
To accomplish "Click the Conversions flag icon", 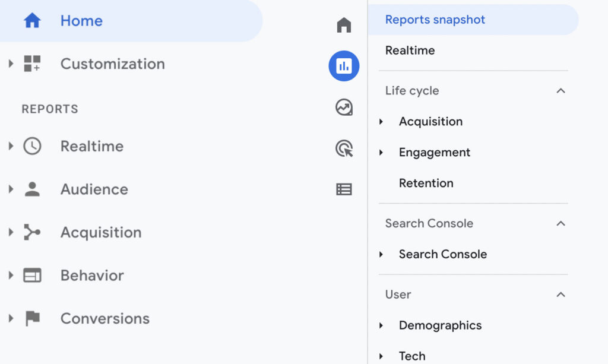I will coord(33,318).
